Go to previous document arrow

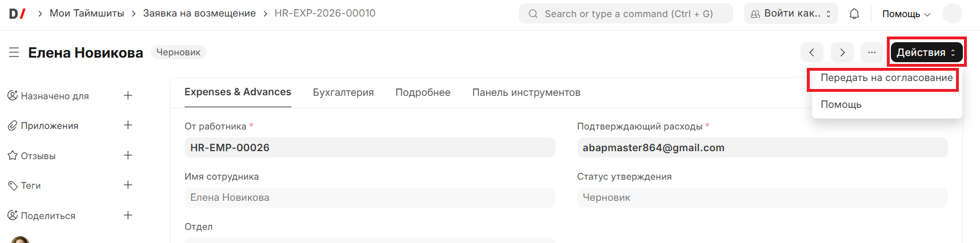[812, 52]
